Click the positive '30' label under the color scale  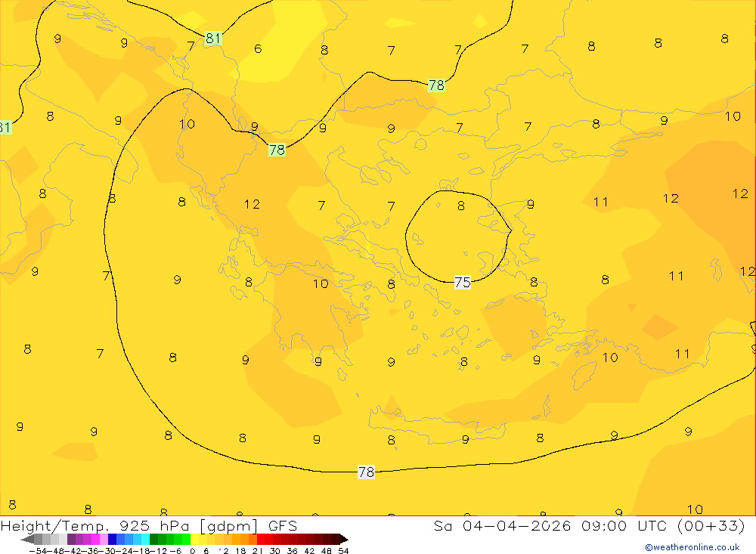click(275, 551)
